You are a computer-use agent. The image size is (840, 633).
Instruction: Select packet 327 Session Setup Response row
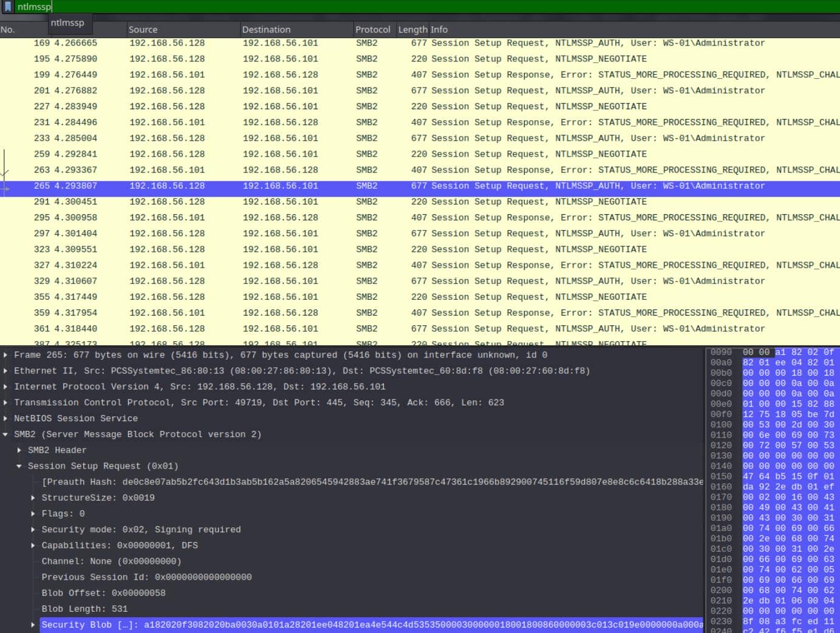[x=420, y=265]
